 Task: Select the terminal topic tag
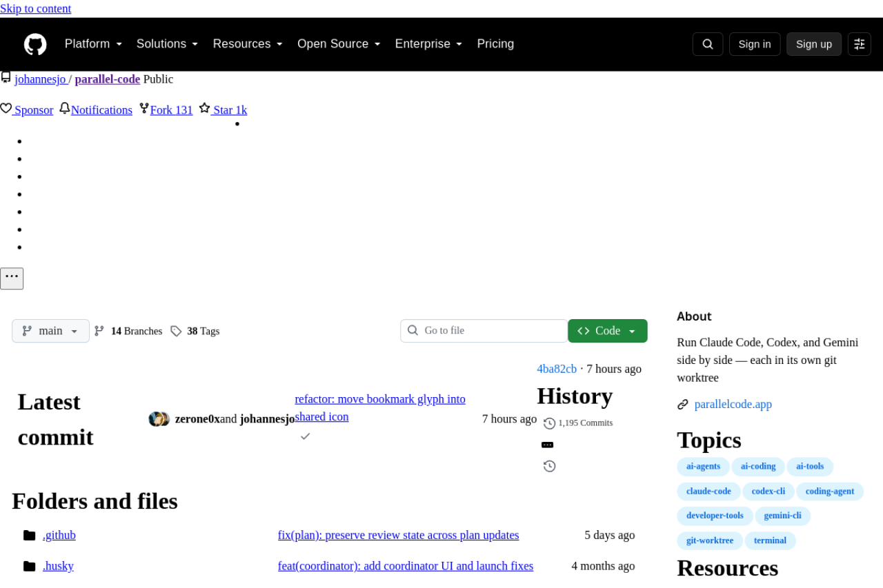[x=770, y=540]
